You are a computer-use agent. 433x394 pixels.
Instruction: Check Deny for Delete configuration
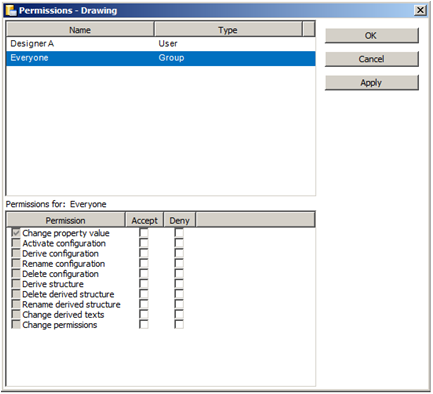click(x=179, y=273)
